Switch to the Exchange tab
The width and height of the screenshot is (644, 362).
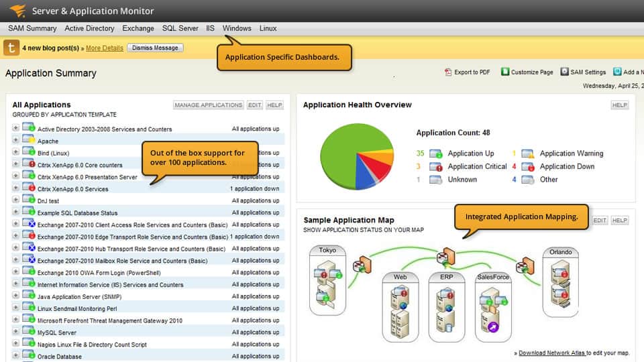tap(138, 28)
